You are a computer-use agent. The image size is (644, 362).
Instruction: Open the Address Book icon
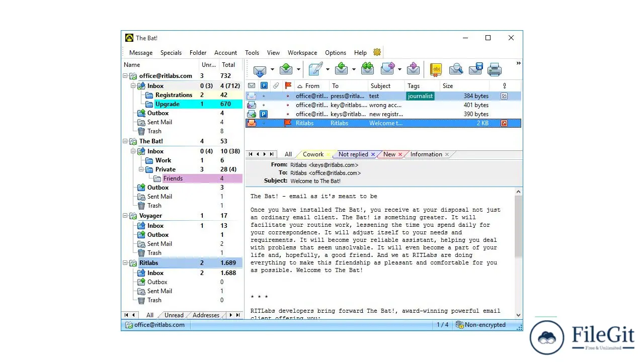pos(436,69)
